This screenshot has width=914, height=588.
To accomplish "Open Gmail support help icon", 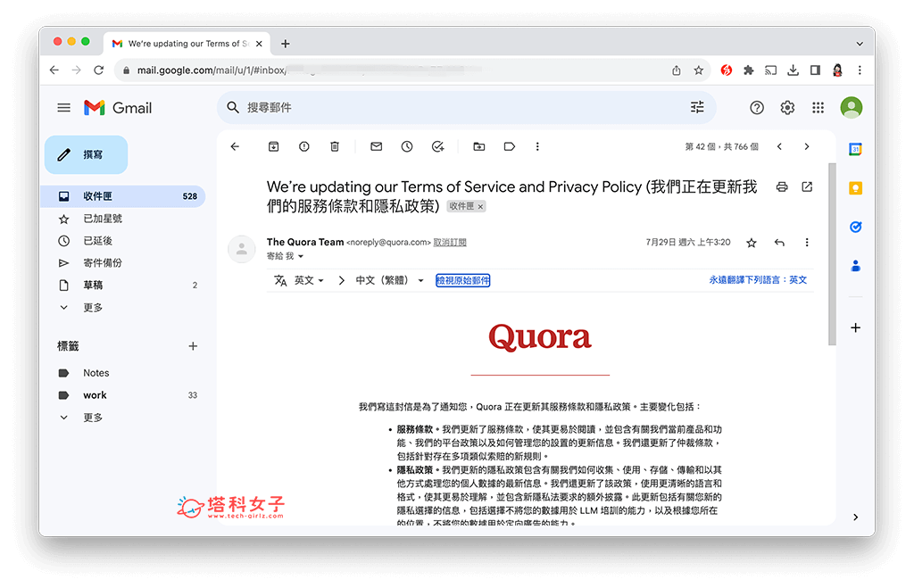I will click(x=757, y=108).
